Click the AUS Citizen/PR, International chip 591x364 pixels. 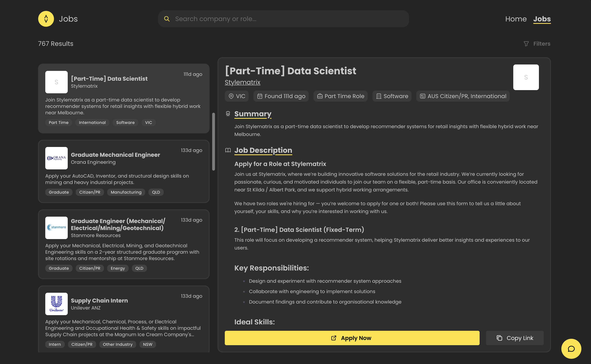click(463, 96)
